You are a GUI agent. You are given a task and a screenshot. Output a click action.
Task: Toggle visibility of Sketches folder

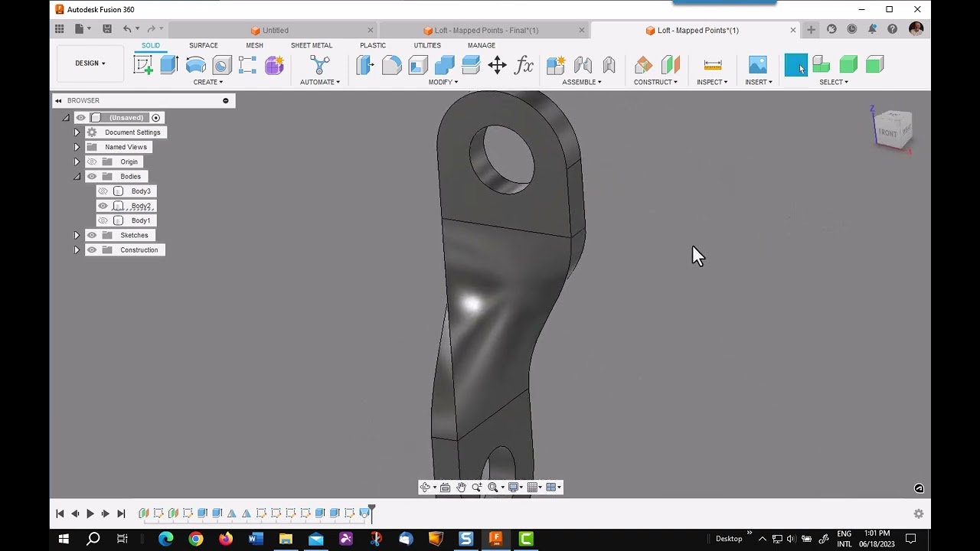(92, 235)
